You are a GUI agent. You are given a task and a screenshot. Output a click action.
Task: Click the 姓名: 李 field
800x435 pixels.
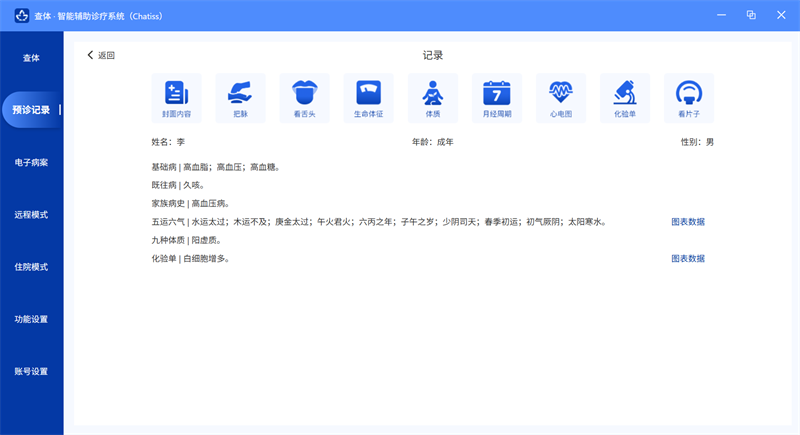[168, 142]
